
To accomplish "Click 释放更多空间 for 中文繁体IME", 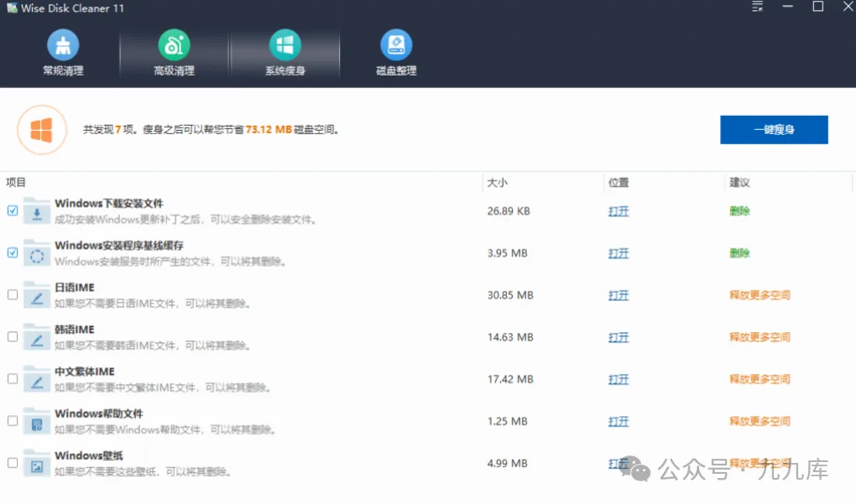I will pyautogui.click(x=760, y=379).
